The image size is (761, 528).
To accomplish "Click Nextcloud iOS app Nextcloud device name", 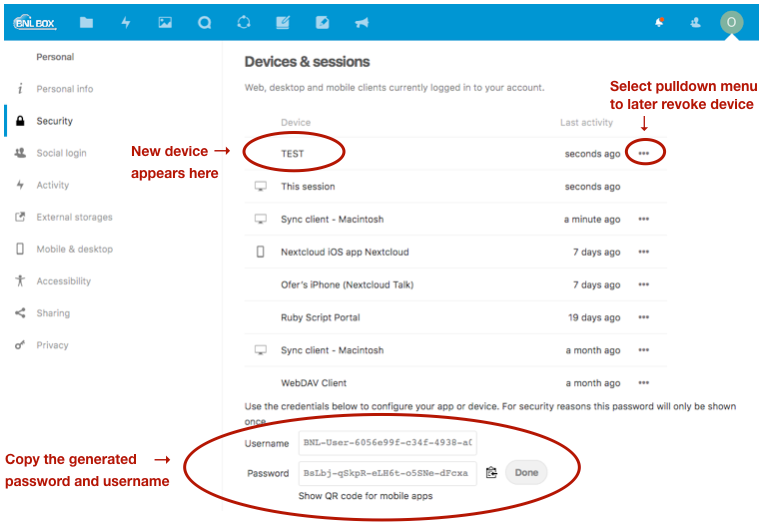I will click(x=345, y=252).
